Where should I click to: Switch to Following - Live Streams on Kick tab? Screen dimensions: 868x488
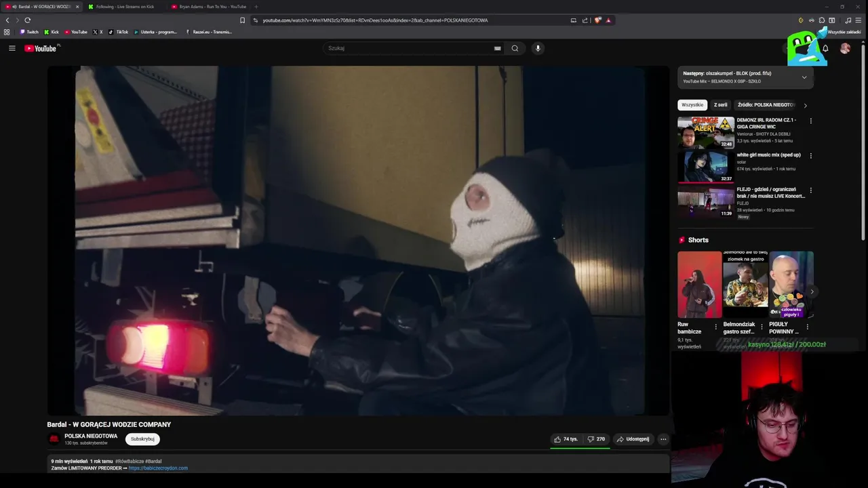click(x=125, y=7)
